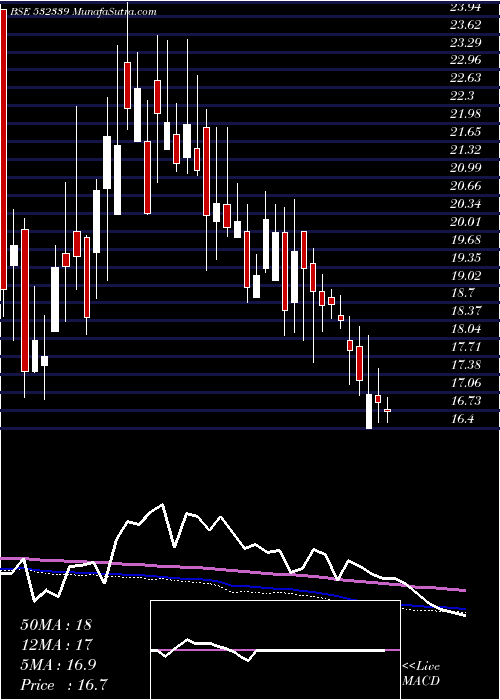
Task: Select the 21.32 price level label
Action: (466, 150)
